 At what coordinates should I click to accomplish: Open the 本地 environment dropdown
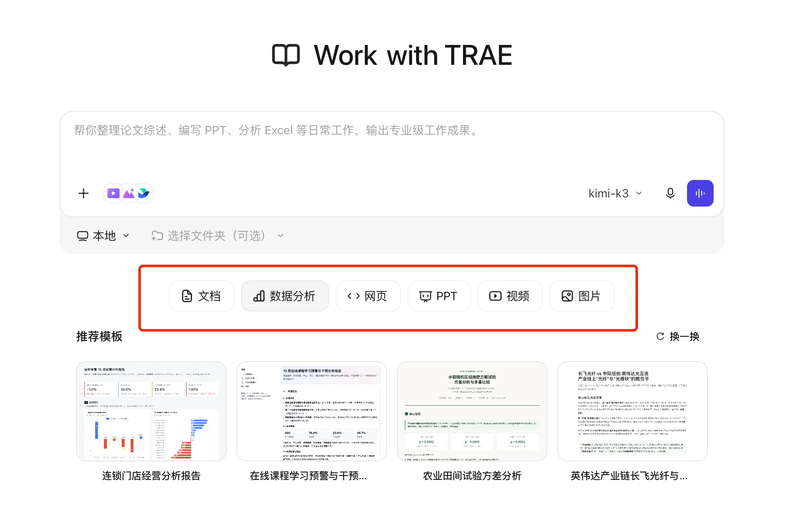pos(103,236)
